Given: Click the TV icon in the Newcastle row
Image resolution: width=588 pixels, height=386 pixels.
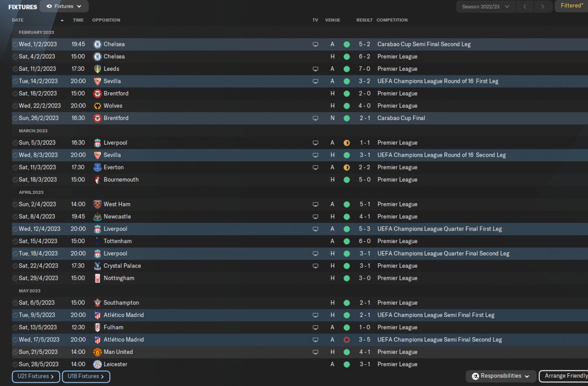Looking at the screenshot, I should pyautogui.click(x=315, y=216).
